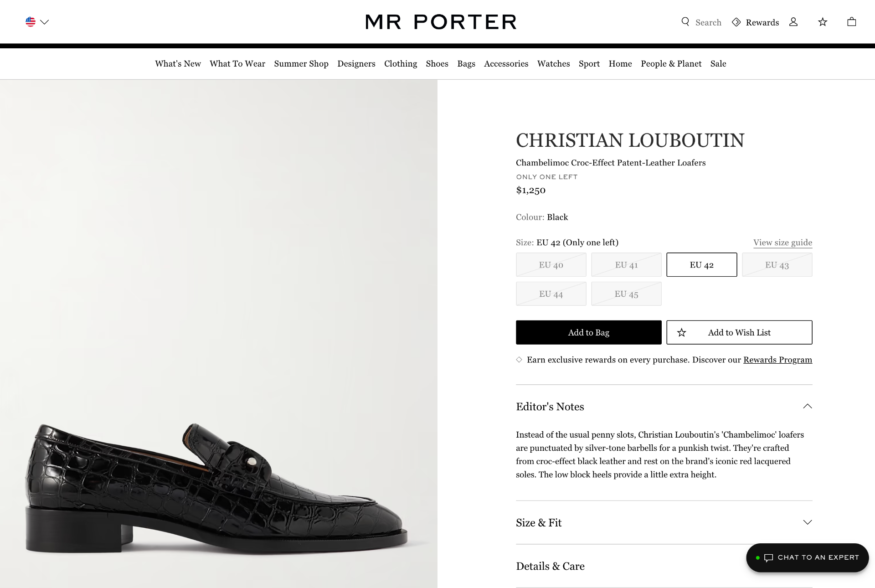The image size is (875, 588).
Task: Select size EU 42
Action: coord(701,264)
